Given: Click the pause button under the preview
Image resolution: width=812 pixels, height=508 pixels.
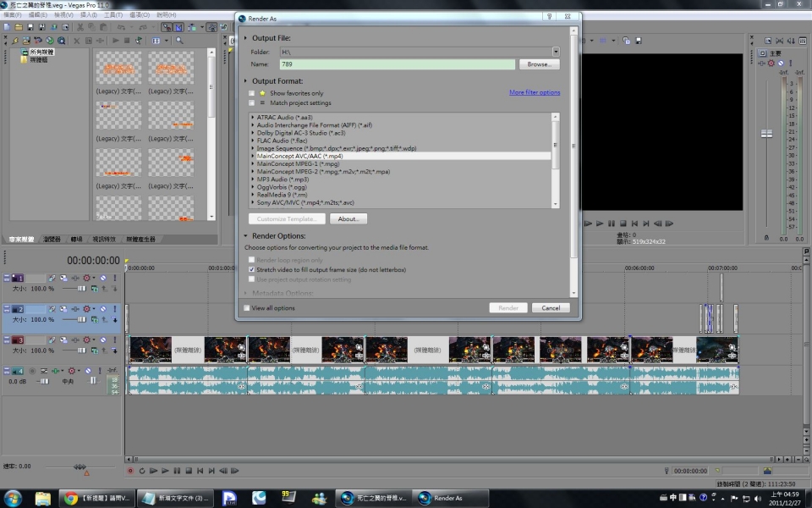Looking at the screenshot, I should point(611,224).
